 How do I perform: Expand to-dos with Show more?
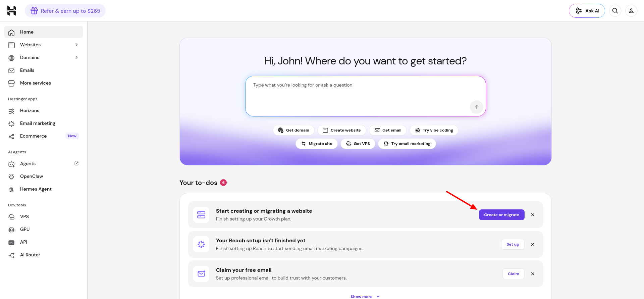pos(365,297)
